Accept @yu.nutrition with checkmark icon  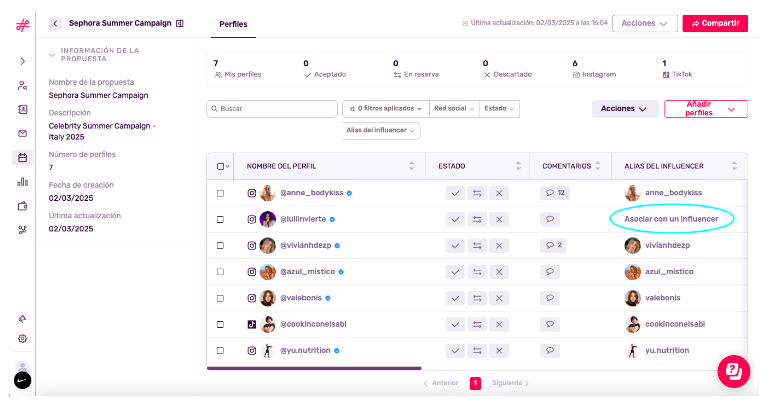(455, 351)
